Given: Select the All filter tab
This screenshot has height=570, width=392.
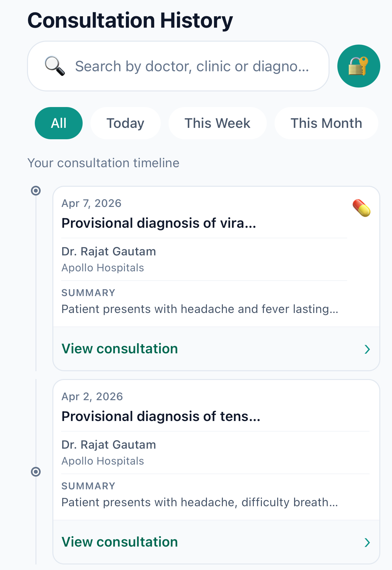Looking at the screenshot, I should (59, 123).
